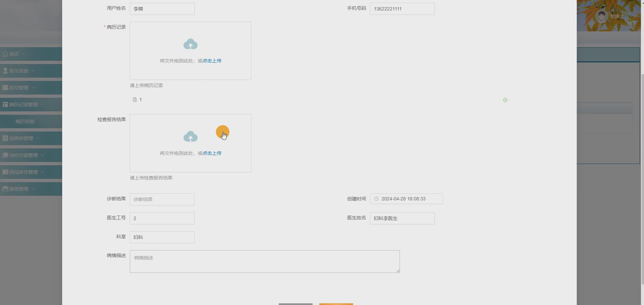Click 点击上传 link in 检查报告结果 upload box
644x305 pixels.
click(212, 153)
